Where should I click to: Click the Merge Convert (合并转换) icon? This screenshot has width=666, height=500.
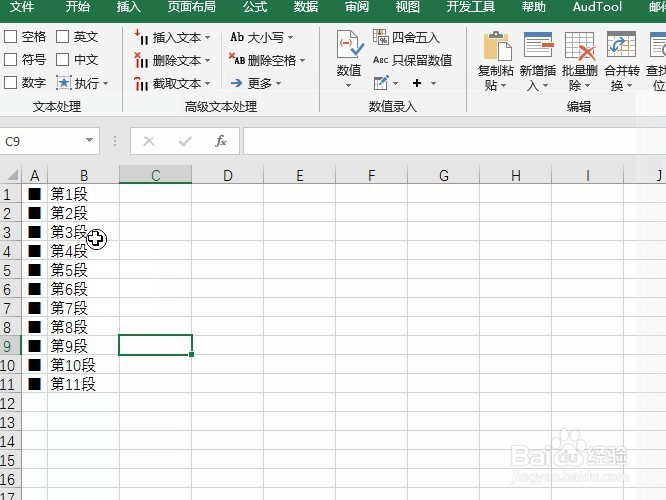pos(621,44)
